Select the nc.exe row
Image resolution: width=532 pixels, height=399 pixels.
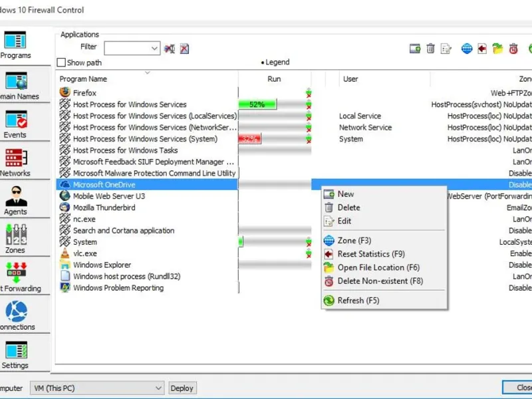point(147,219)
